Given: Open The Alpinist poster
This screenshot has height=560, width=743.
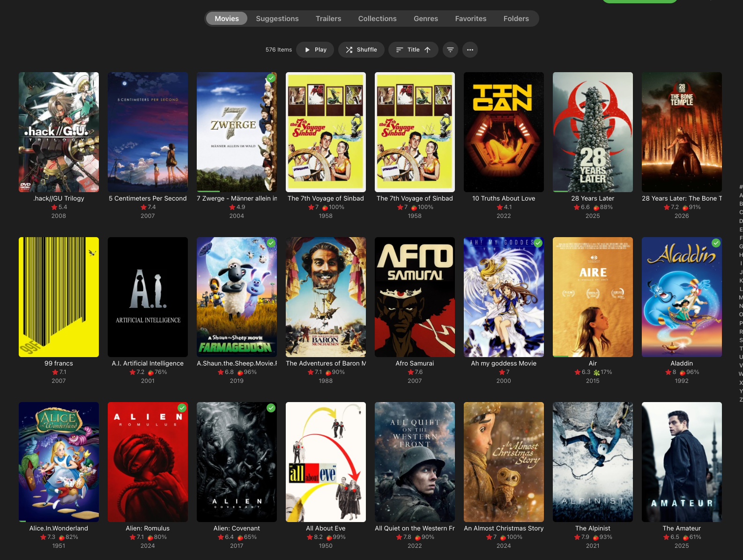Looking at the screenshot, I should (x=593, y=462).
